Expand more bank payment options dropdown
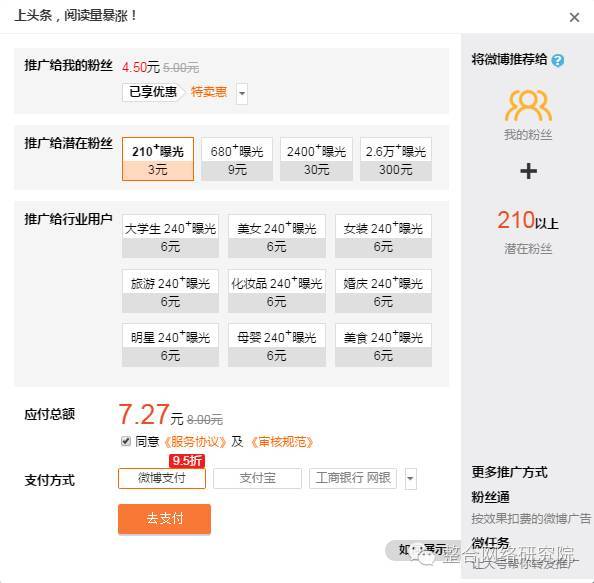 point(411,479)
